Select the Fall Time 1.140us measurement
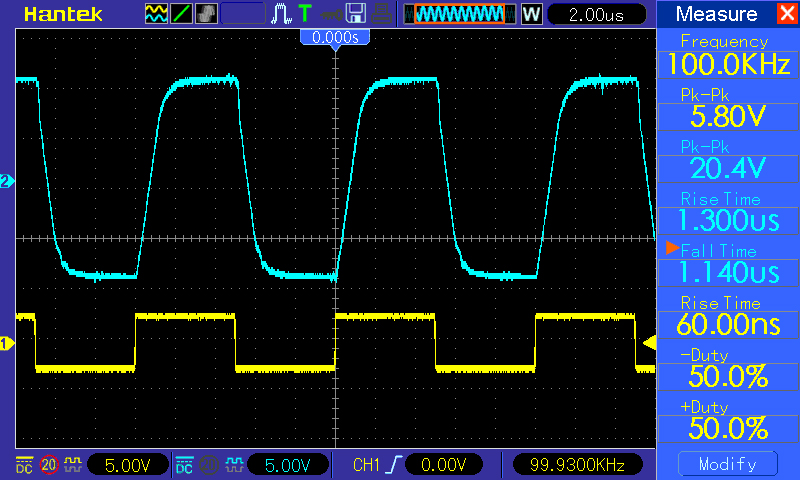 pos(728,265)
